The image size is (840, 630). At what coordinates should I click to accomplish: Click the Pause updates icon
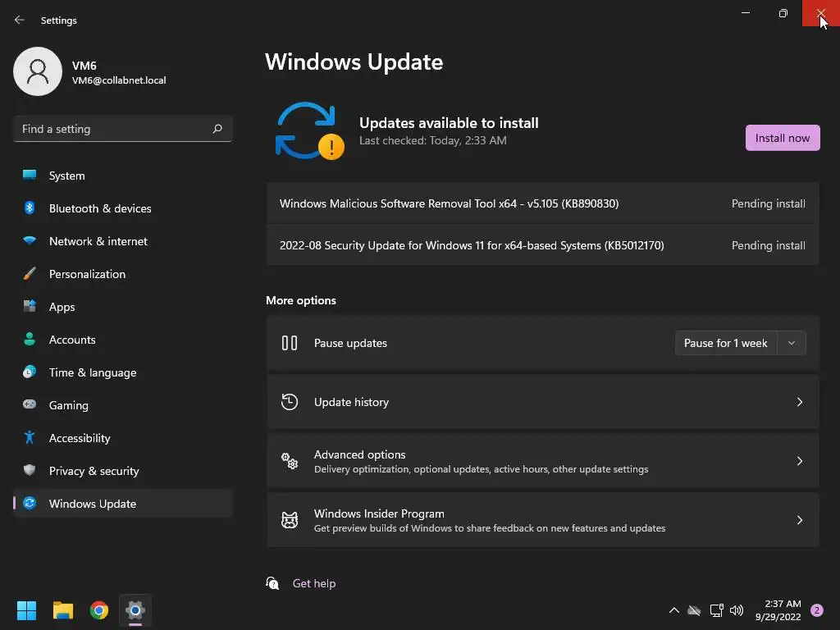tap(290, 343)
